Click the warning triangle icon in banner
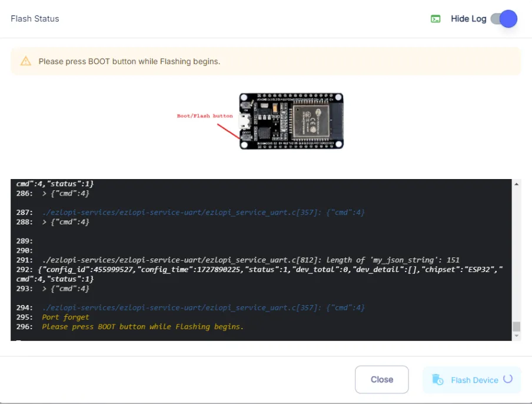 pyautogui.click(x=25, y=61)
